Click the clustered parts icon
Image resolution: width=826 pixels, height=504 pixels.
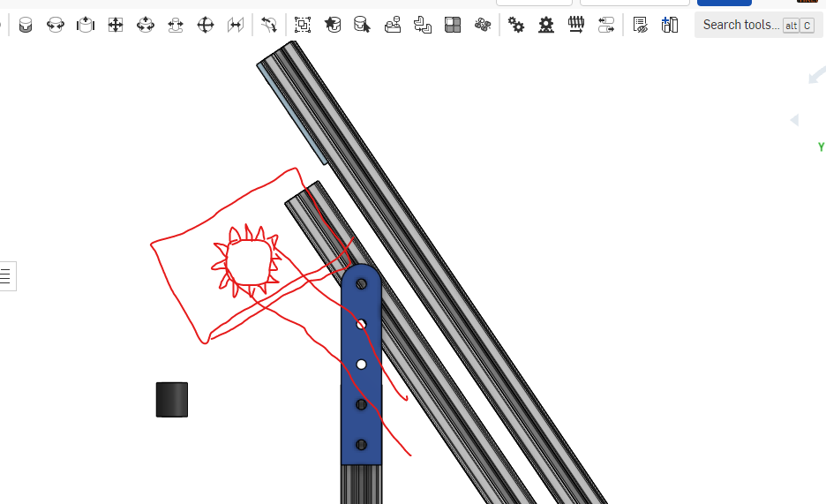(x=483, y=25)
